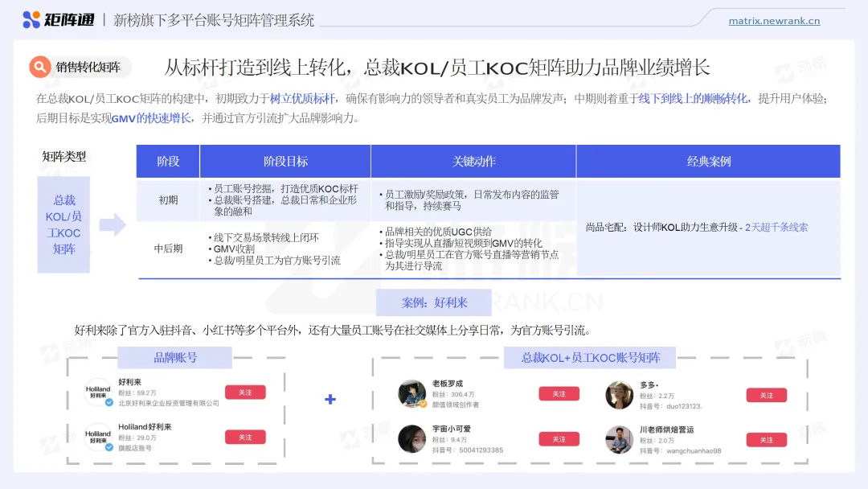Follow the 好利来 brand account
The width and height of the screenshot is (868, 489).
245,392
